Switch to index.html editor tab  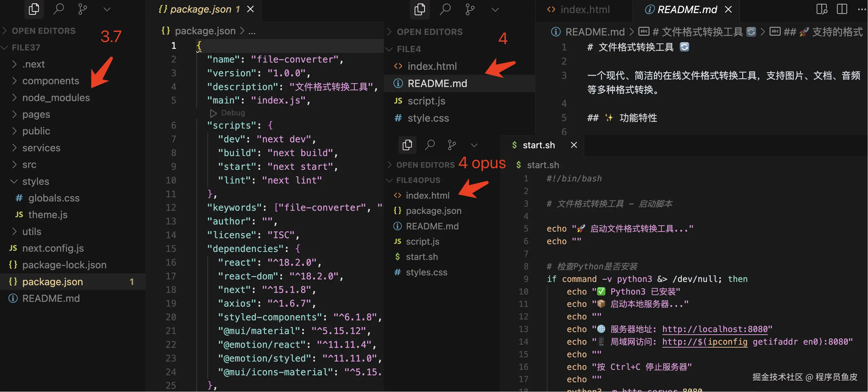point(584,9)
